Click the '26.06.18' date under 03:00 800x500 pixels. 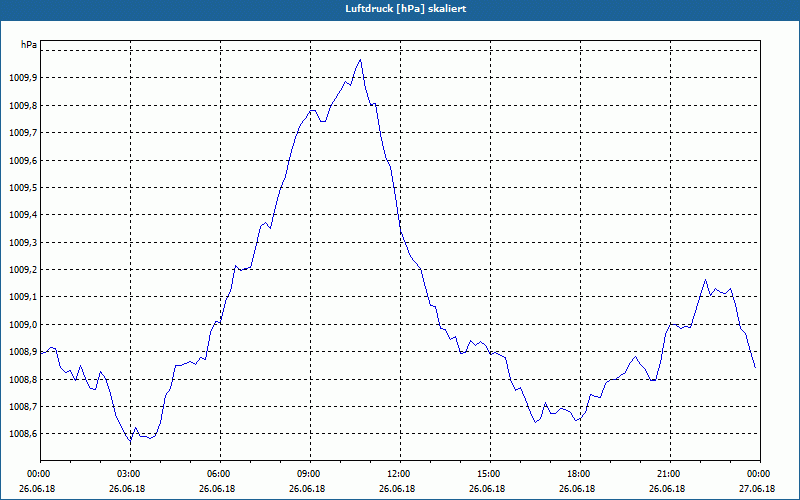pos(128,488)
